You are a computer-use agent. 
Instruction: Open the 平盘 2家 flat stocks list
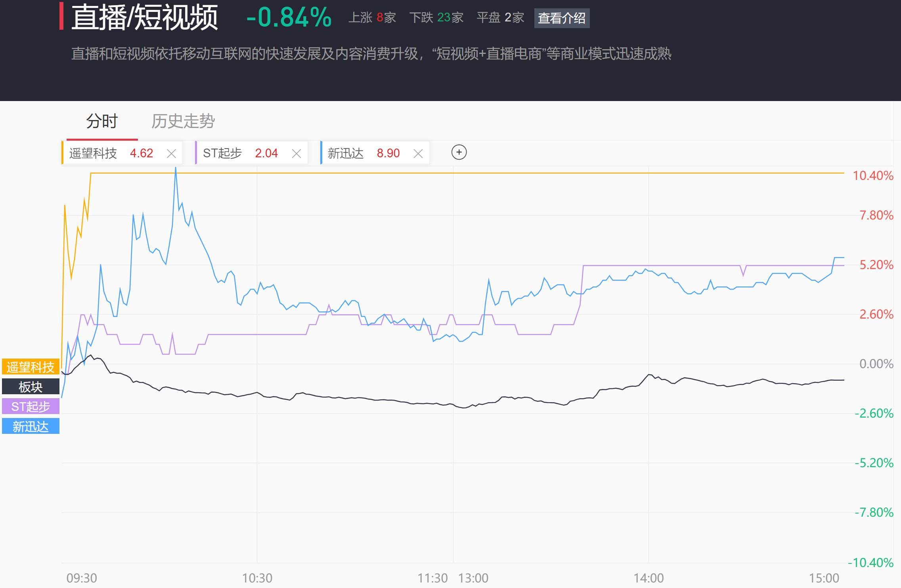point(500,18)
